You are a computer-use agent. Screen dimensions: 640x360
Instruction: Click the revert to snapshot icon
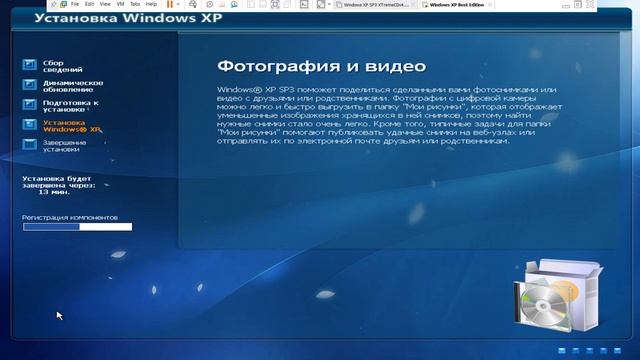click(x=222, y=4)
